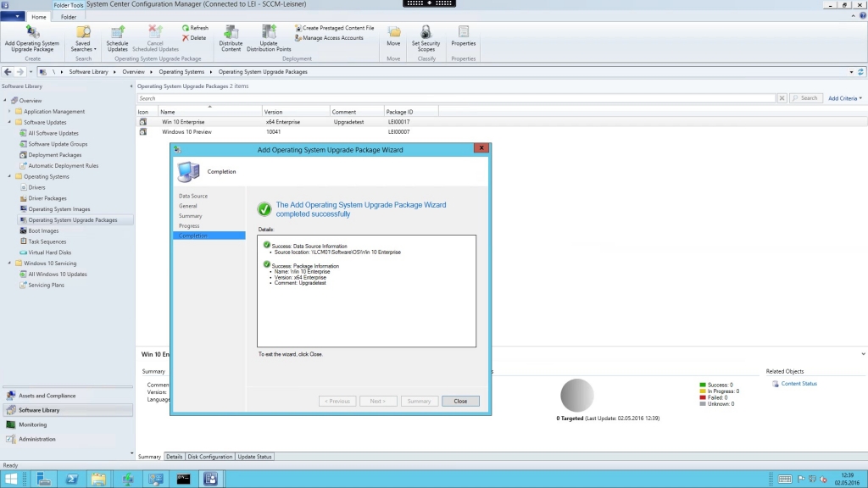
Task: Select Driver Packages tree item
Action: 47,198
